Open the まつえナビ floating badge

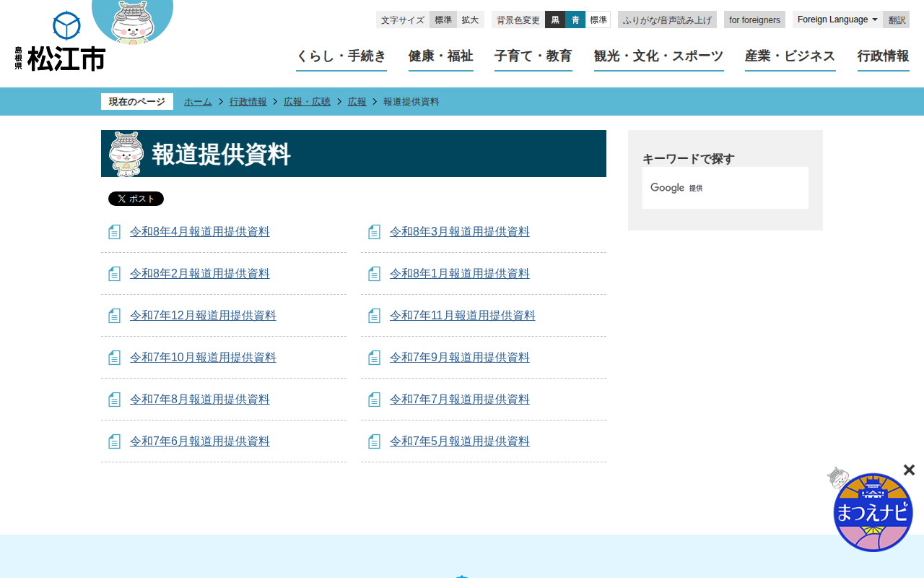click(873, 512)
